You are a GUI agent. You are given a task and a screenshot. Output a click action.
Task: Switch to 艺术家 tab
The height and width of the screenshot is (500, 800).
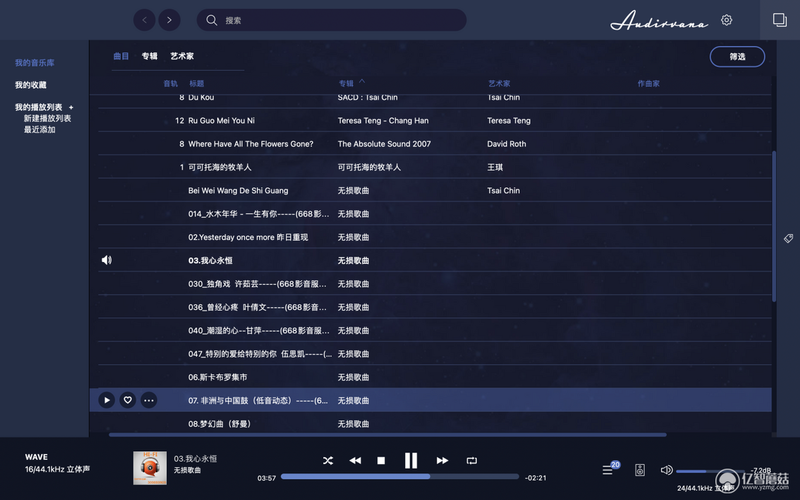click(182, 56)
